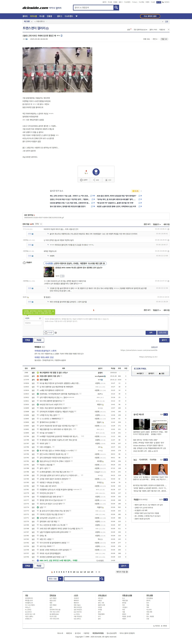This screenshot has height=644, width=192.
Task: Click the 디시 로터리 응모 banner button
Action: click(x=150, y=16)
